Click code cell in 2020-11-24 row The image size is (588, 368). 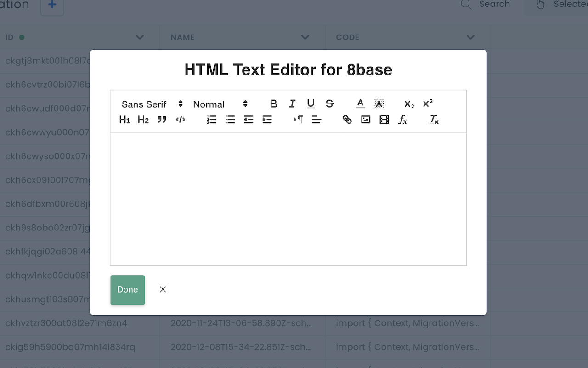[407, 323]
